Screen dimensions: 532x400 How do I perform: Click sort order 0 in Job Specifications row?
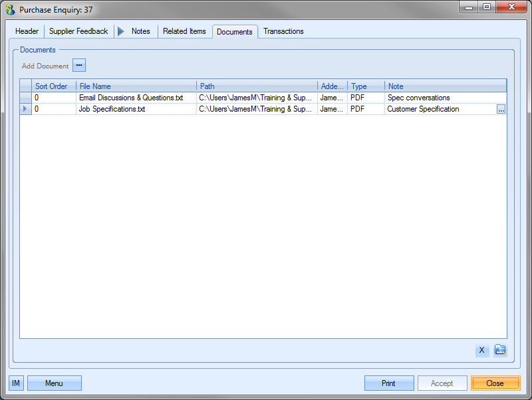pos(54,109)
